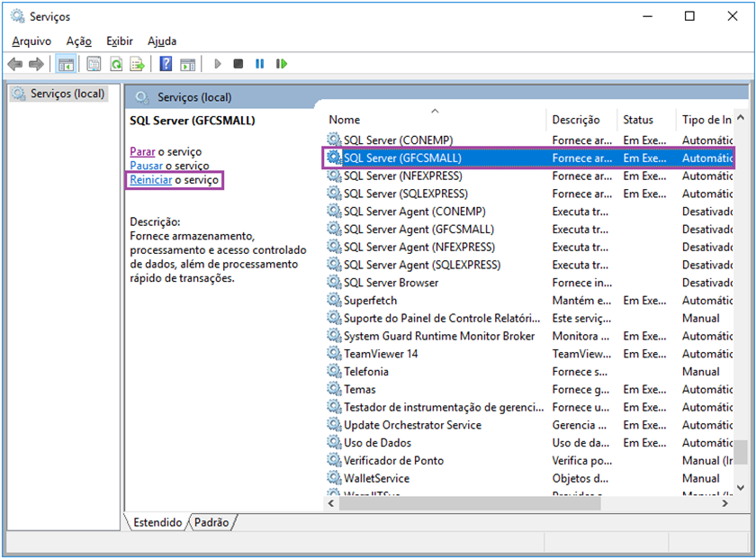Screen dimensions: 756x560
Task: Select the SQL Server Agent (CONEMP) service
Action: [528, 212]
